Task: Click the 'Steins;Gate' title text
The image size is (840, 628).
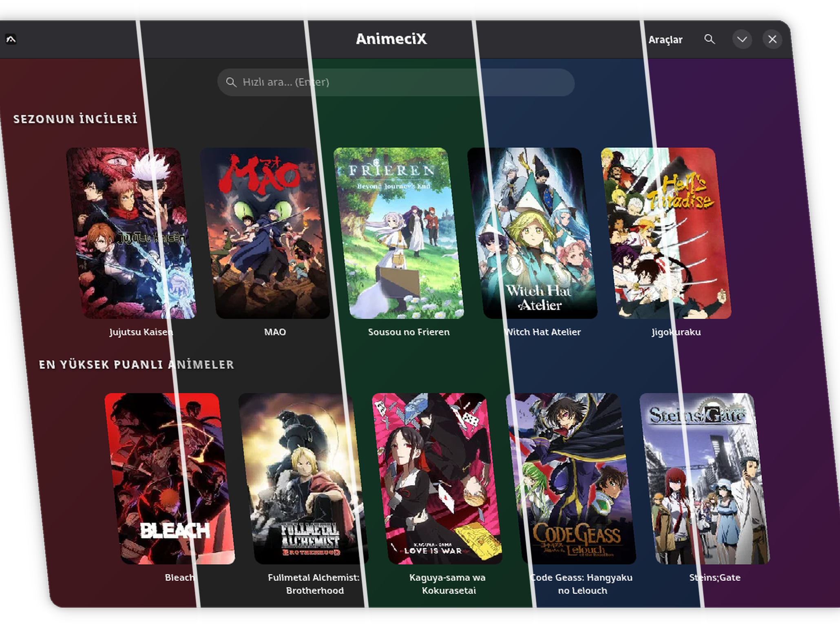Action: [x=715, y=577]
